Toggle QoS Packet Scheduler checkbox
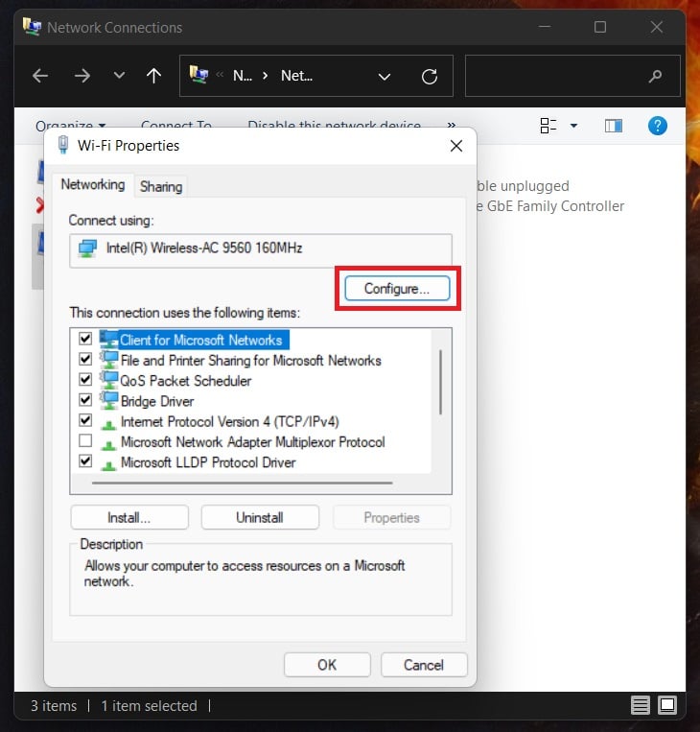The image size is (700, 732). pyautogui.click(x=85, y=379)
